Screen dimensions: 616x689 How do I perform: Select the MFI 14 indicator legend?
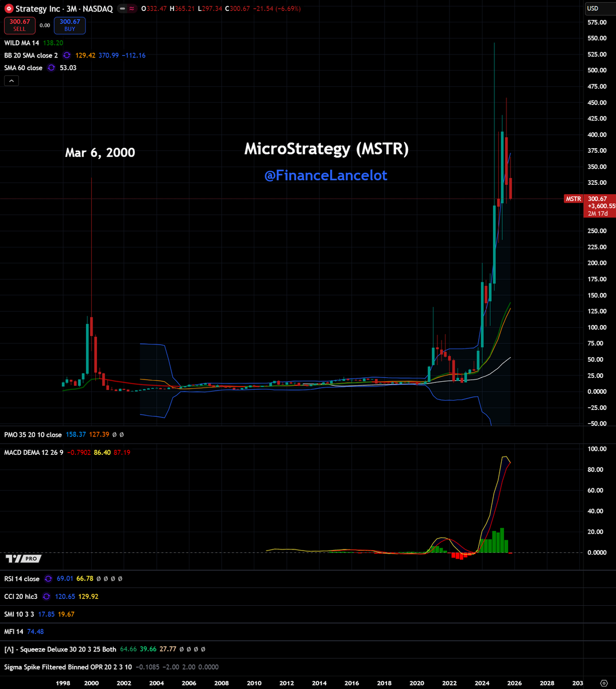pyautogui.click(x=14, y=632)
